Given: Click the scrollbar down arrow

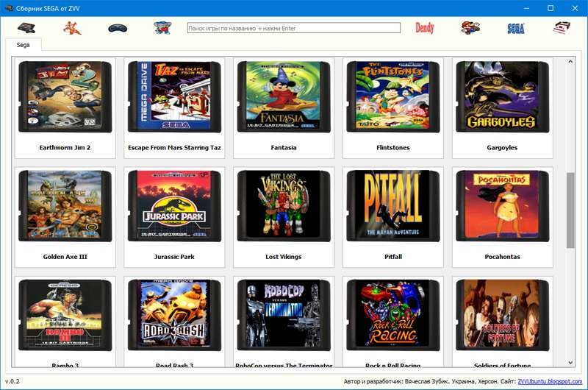Looking at the screenshot, I should coord(570,362).
